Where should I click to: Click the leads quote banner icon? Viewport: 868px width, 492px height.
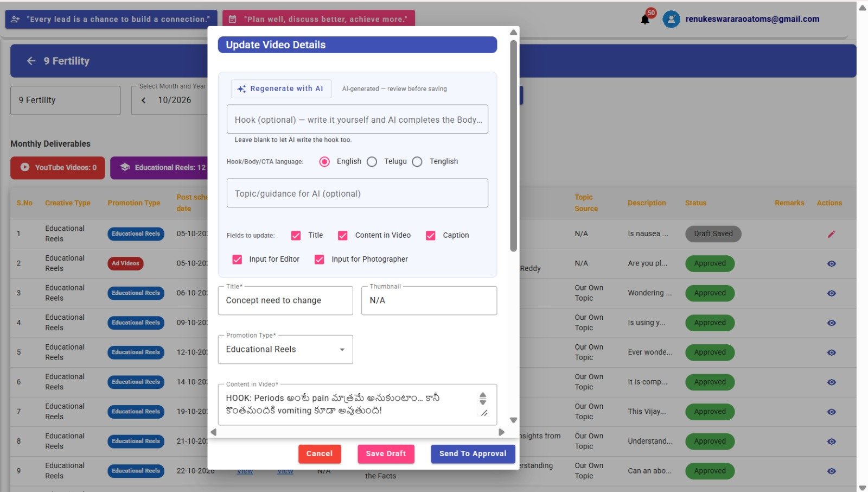tap(16, 20)
